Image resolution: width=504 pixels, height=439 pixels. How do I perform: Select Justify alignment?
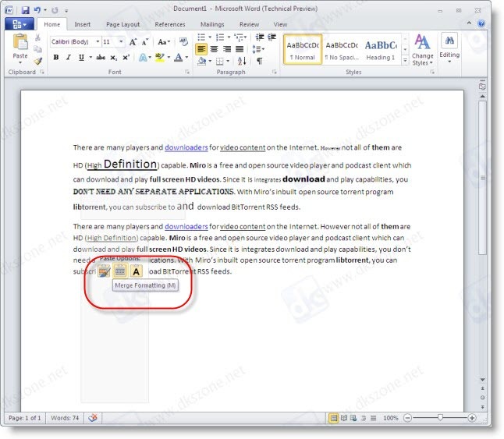coord(240,49)
